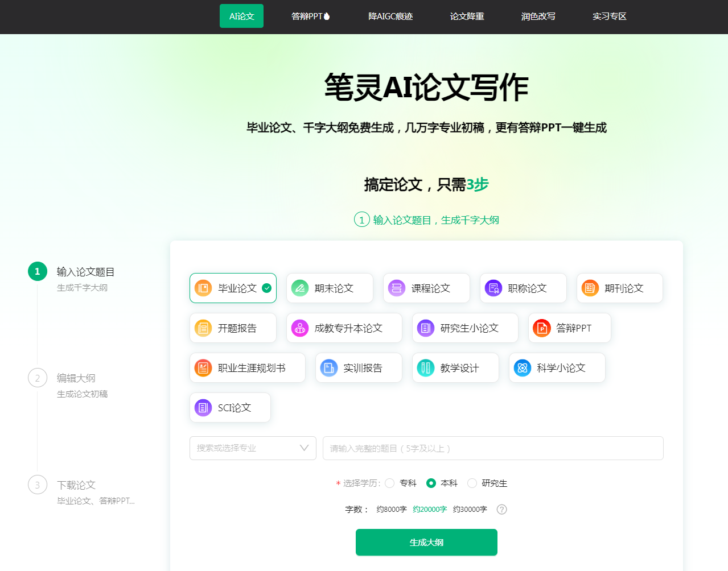The width and height of the screenshot is (728, 571).
Task: Click the 成教专升本论文 magenta icon
Action: click(x=300, y=328)
